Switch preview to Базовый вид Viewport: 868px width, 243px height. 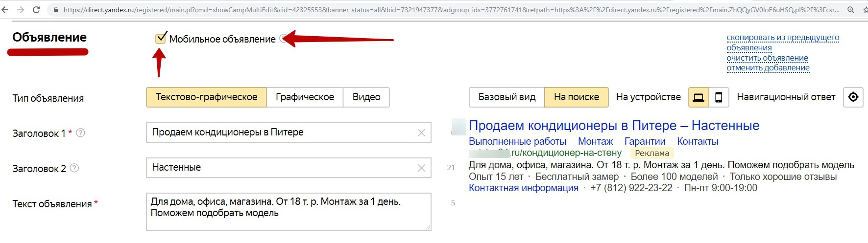(507, 97)
